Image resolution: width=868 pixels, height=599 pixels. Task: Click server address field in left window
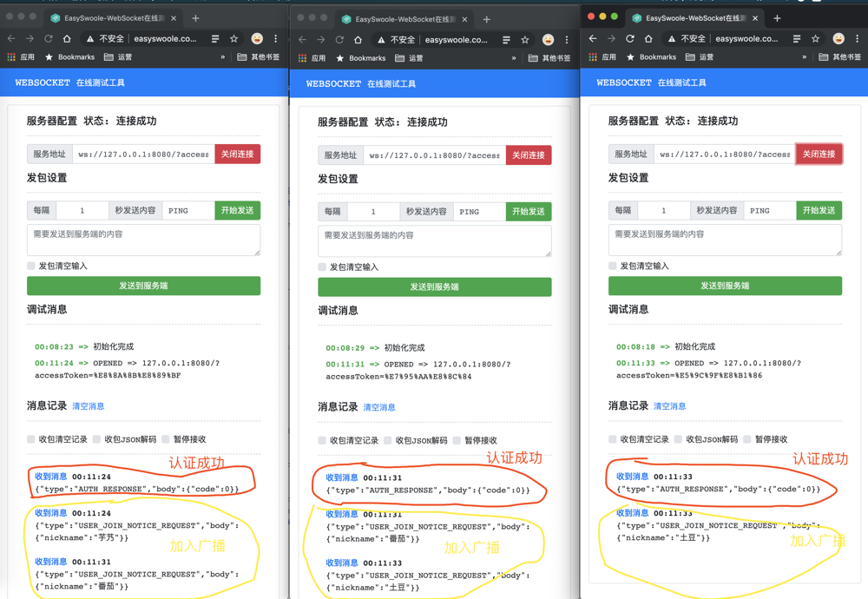143,155
